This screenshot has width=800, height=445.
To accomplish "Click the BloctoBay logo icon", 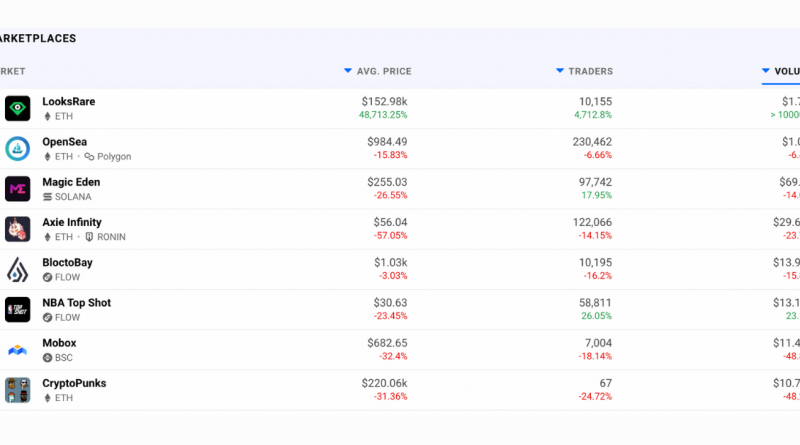I will pos(18,269).
